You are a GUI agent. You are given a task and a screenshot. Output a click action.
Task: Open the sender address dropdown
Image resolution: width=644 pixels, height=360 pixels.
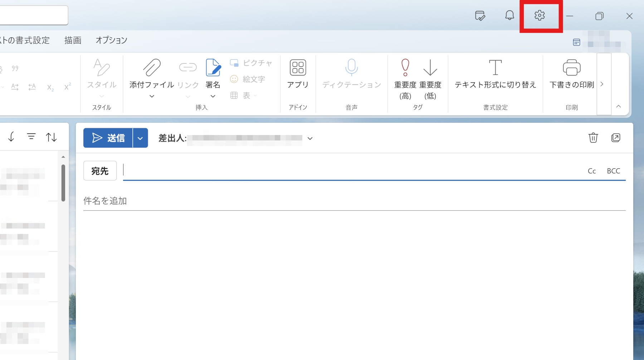pos(310,138)
